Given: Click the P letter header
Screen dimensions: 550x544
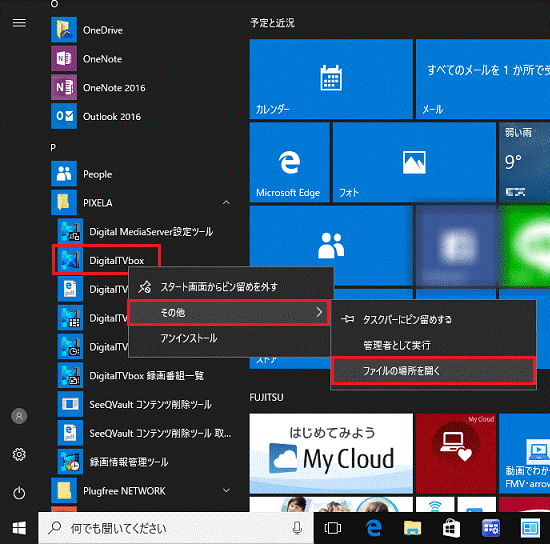Looking at the screenshot, I should pyautogui.click(x=53, y=148).
